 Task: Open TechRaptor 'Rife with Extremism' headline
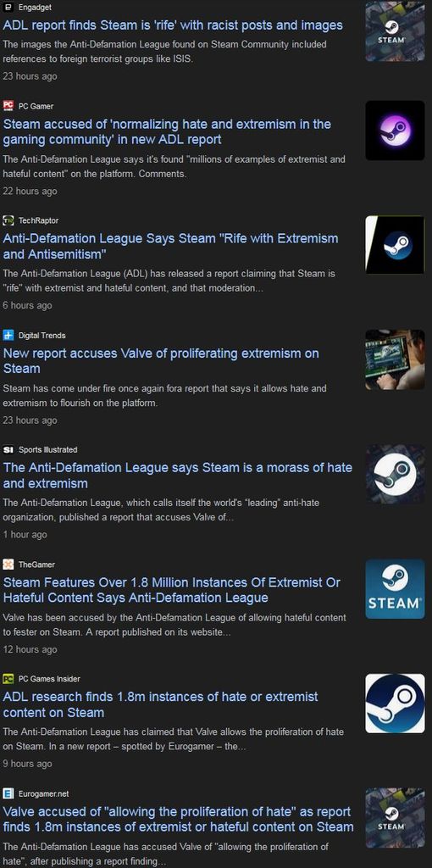click(170, 247)
